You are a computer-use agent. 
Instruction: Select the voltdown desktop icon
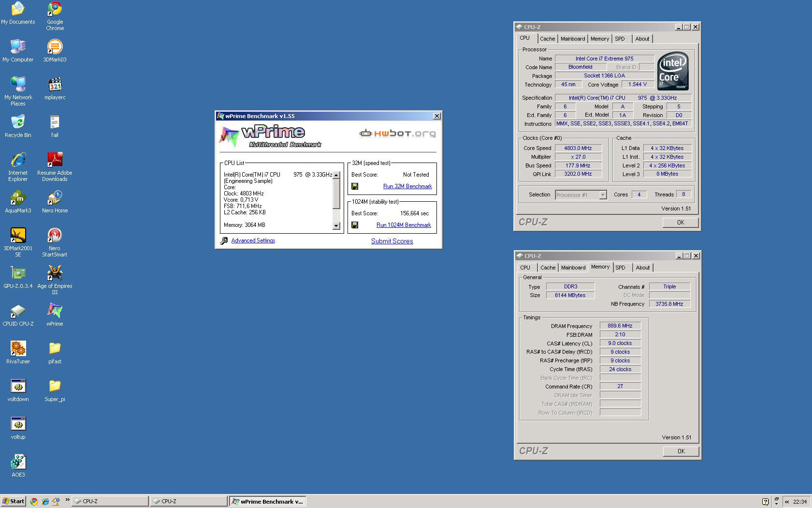point(18,390)
